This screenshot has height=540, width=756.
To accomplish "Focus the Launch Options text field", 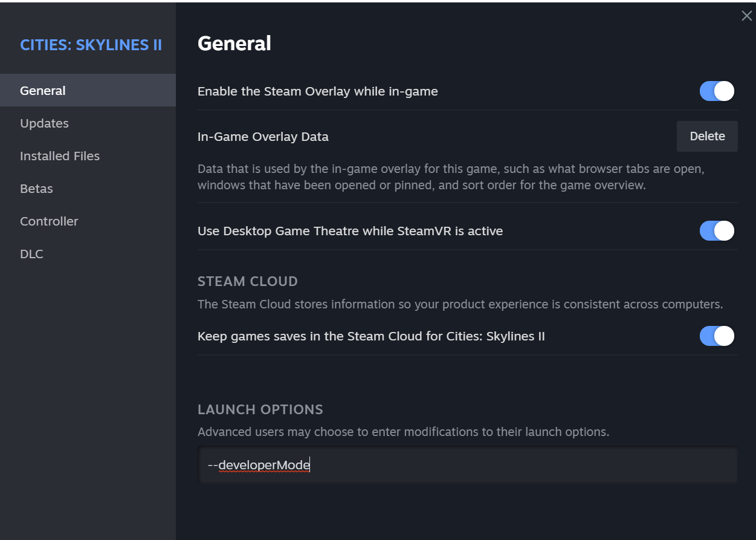I will coord(467,465).
